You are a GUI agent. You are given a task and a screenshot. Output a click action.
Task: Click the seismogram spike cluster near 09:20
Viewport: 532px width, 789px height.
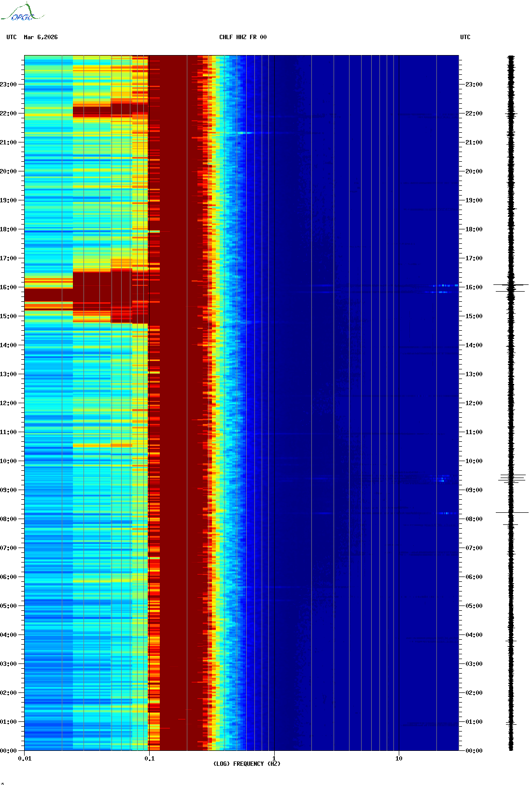click(512, 478)
